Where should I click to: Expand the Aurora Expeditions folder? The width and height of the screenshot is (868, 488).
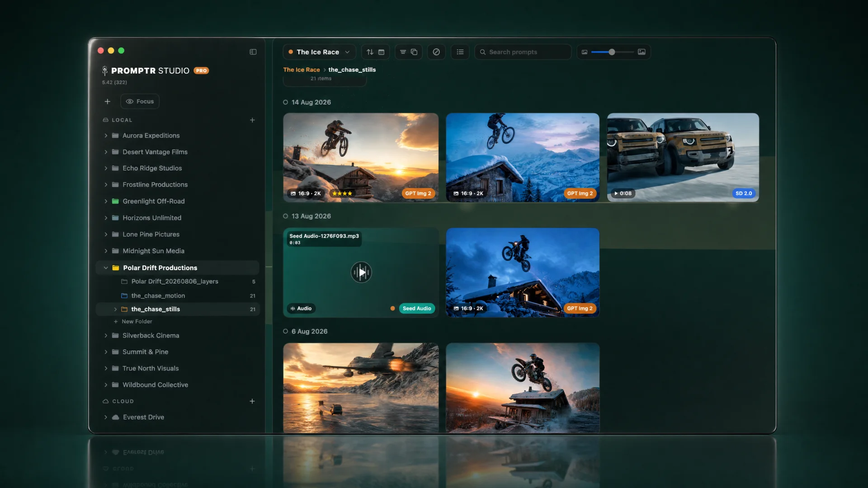pyautogui.click(x=106, y=136)
